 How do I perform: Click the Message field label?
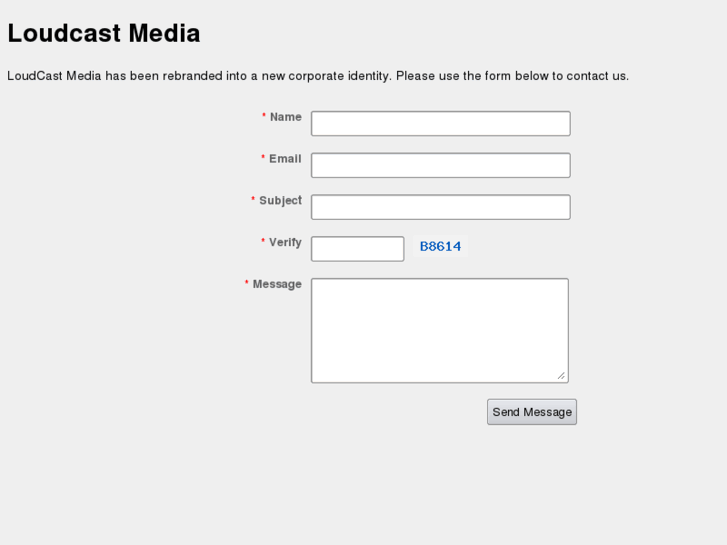point(277,284)
